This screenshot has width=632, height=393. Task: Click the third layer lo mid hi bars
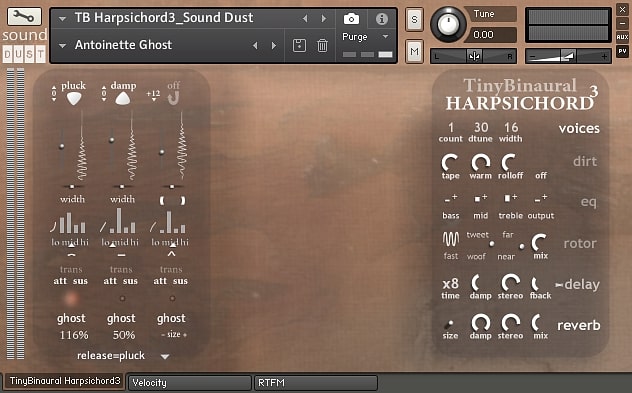pos(172,222)
